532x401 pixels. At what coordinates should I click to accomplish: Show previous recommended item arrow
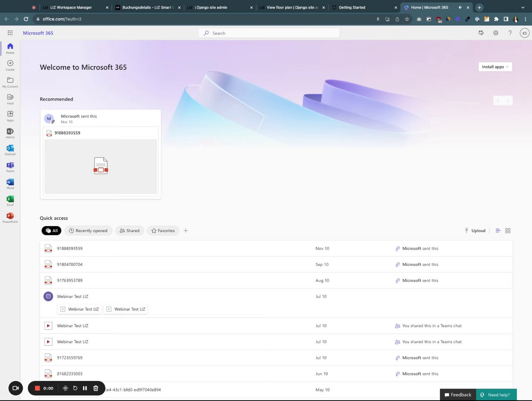coord(498,100)
